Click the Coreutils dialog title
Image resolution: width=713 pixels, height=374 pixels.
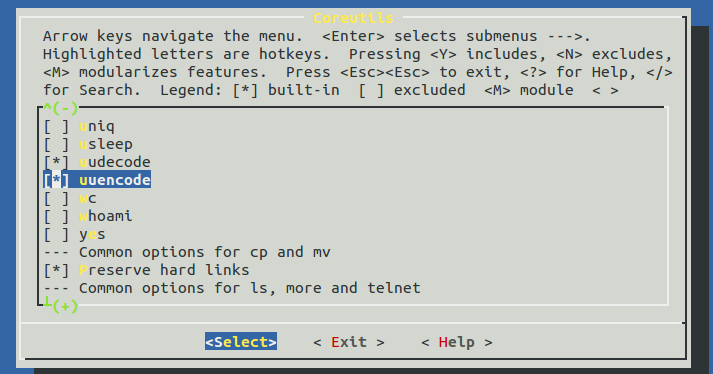353,18
